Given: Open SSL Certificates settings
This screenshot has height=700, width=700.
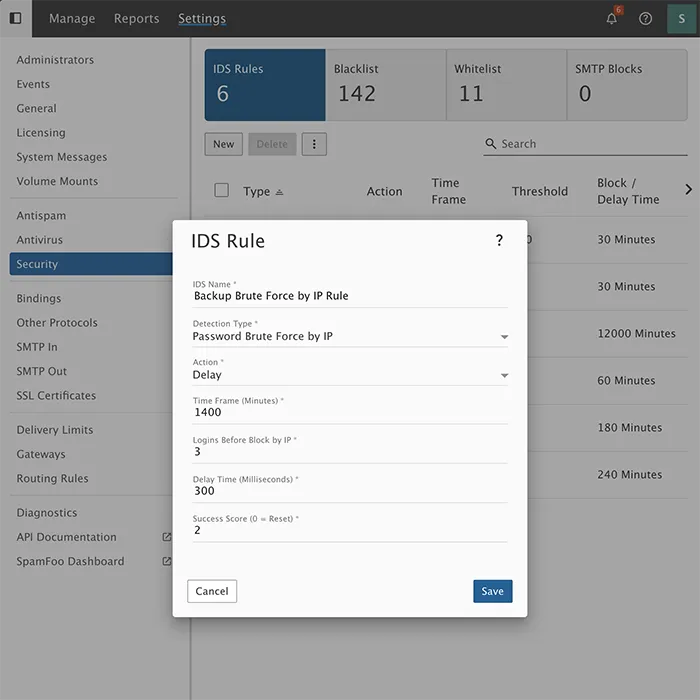Looking at the screenshot, I should [56, 396].
